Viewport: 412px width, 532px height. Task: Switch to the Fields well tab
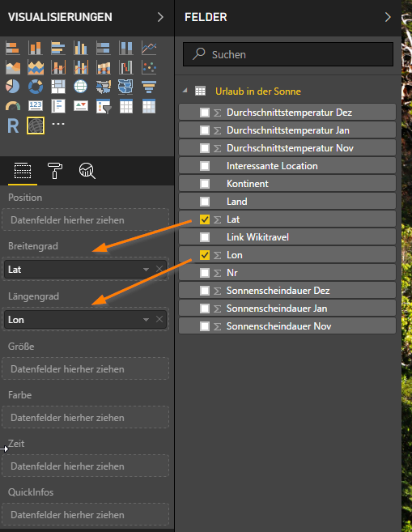[23, 170]
